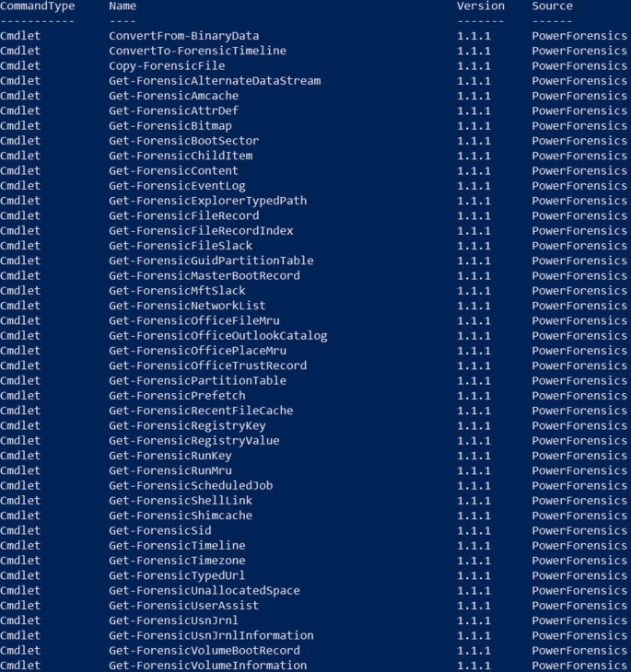Click PowerForensics source in Get-ForensicAmcache row
Screen dimensions: 631x672
click(579, 96)
